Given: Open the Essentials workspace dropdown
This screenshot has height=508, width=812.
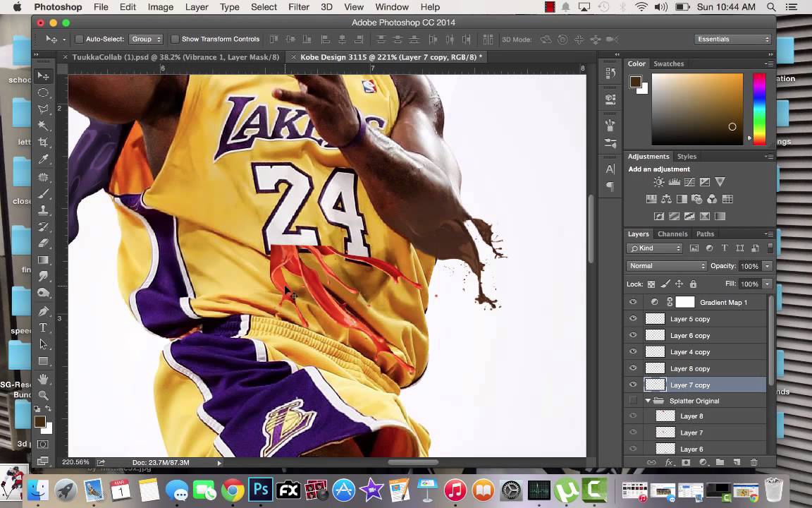Looking at the screenshot, I should point(733,40).
